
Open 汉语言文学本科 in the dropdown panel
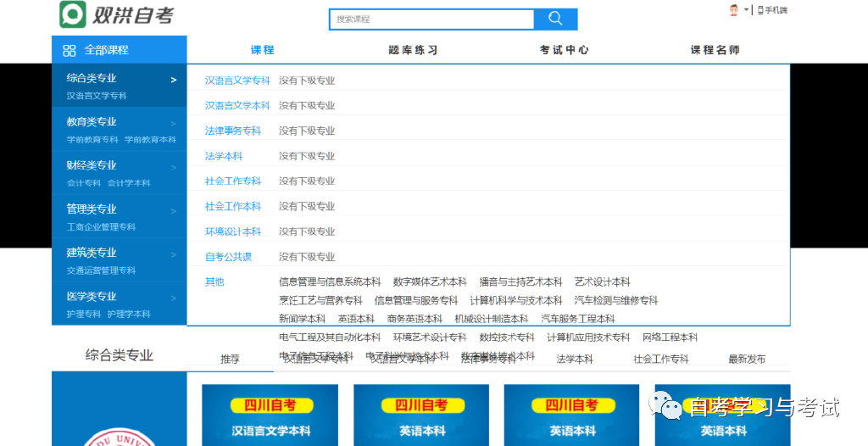click(237, 105)
